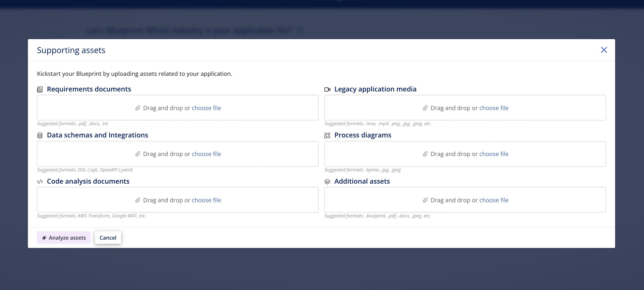Choose file for Process diagrams

click(x=494, y=154)
